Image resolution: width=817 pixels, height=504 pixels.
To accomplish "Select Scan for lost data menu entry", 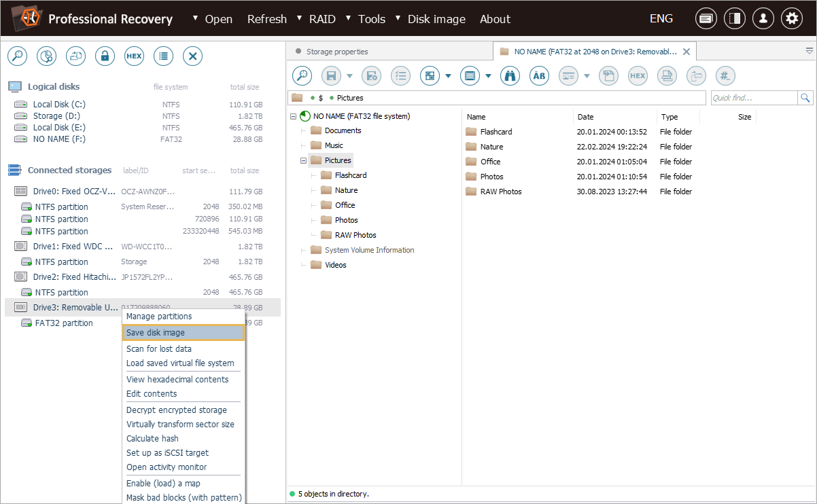I will [159, 348].
